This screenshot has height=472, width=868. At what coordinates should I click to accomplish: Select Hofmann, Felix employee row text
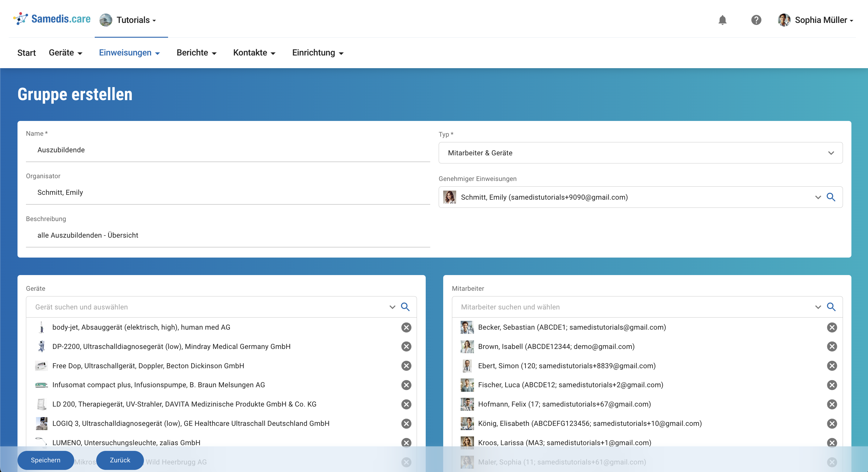[x=564, y=404]
